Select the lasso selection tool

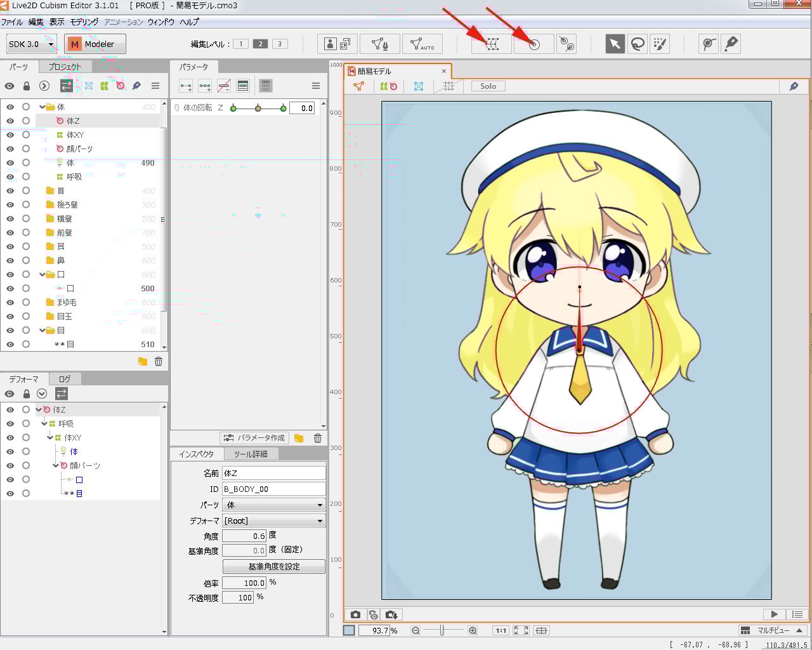point(637,44)
